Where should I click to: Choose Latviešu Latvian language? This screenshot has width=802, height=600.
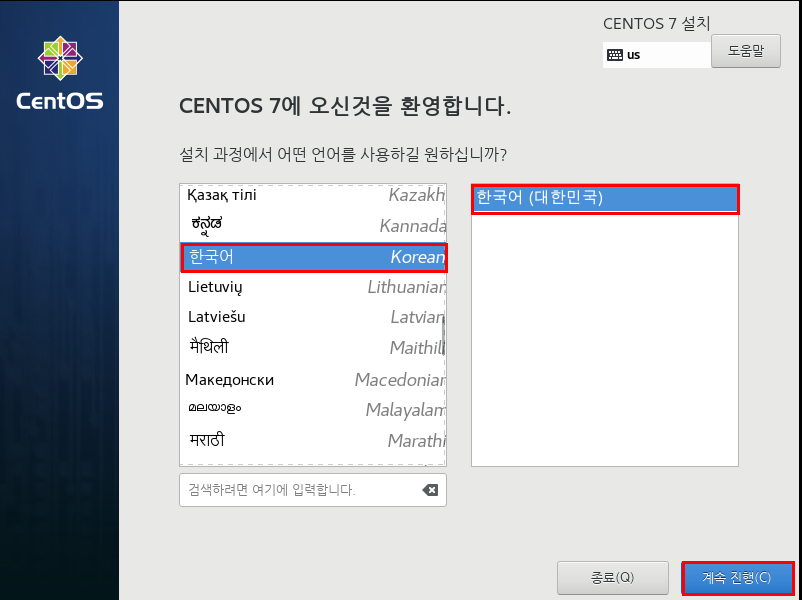(314, 318)
